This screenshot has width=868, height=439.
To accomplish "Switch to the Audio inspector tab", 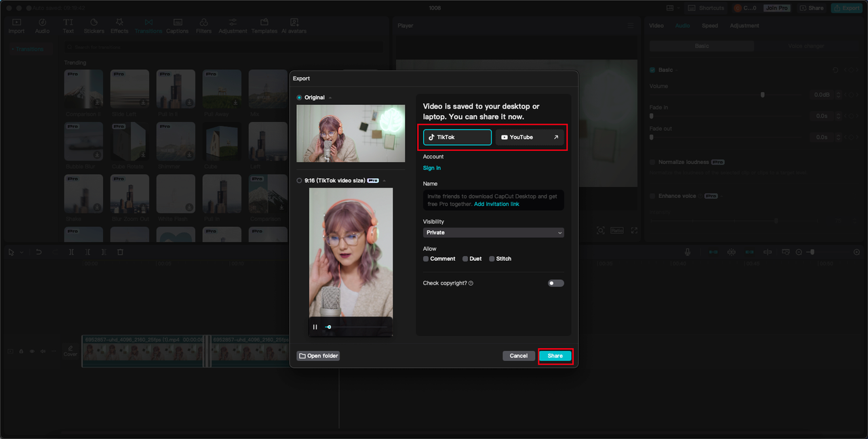I will pyautogui.click(x=682, y=26).
